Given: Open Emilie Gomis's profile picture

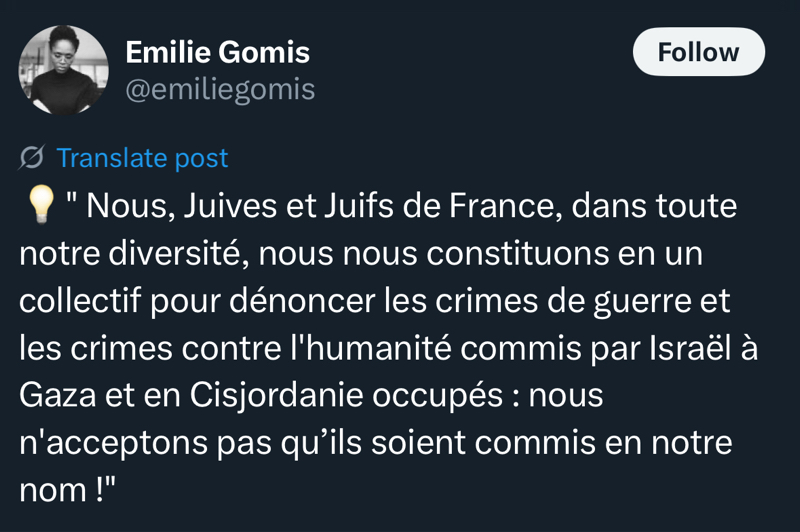Looking at the screenshot, I should click(x=63, y=69).
